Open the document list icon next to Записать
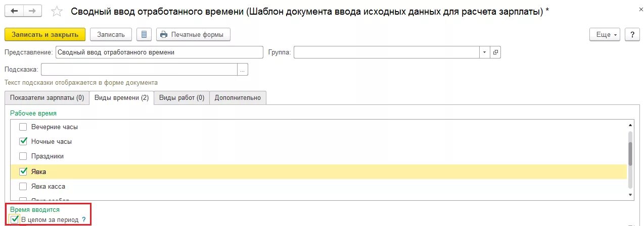The height and width of the screenshot is (226, 644). (144, 34)
